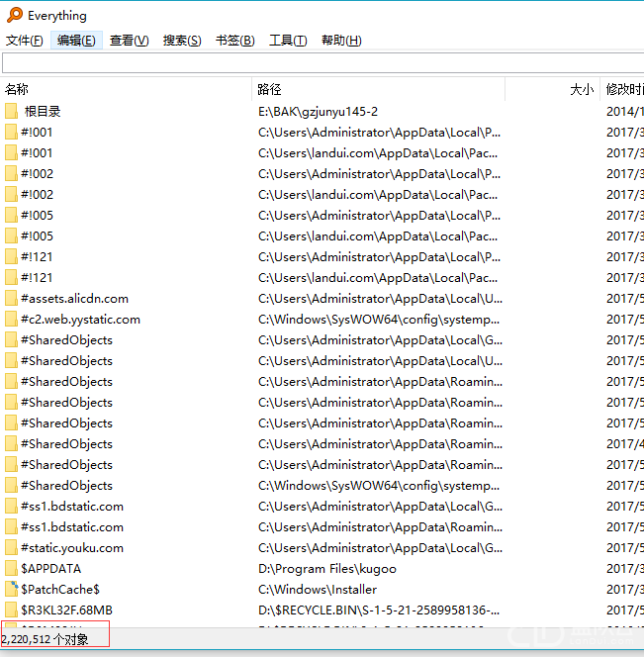
Task: Click folder icon of #!121 under landui.com
Action: (x=11, y=277)
